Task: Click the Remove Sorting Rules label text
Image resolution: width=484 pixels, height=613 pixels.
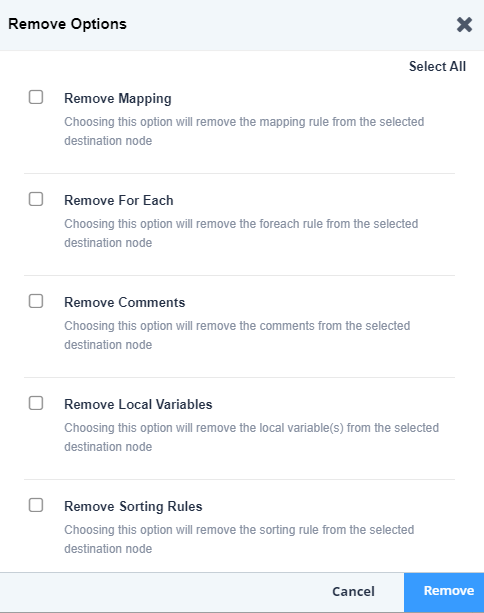Action: tap(133, 507)
